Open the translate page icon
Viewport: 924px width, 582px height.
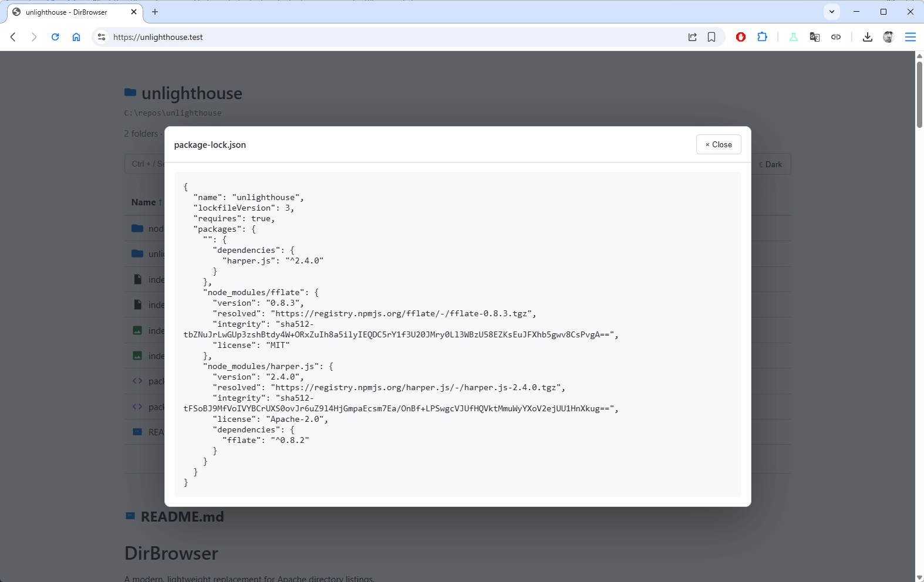point(815,37)
